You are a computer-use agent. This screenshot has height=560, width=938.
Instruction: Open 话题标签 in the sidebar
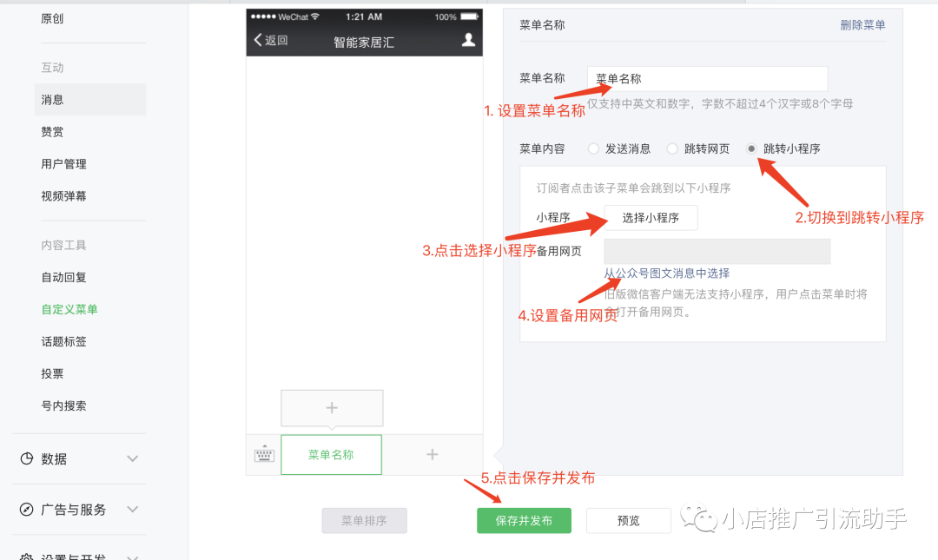pos(63,341)
